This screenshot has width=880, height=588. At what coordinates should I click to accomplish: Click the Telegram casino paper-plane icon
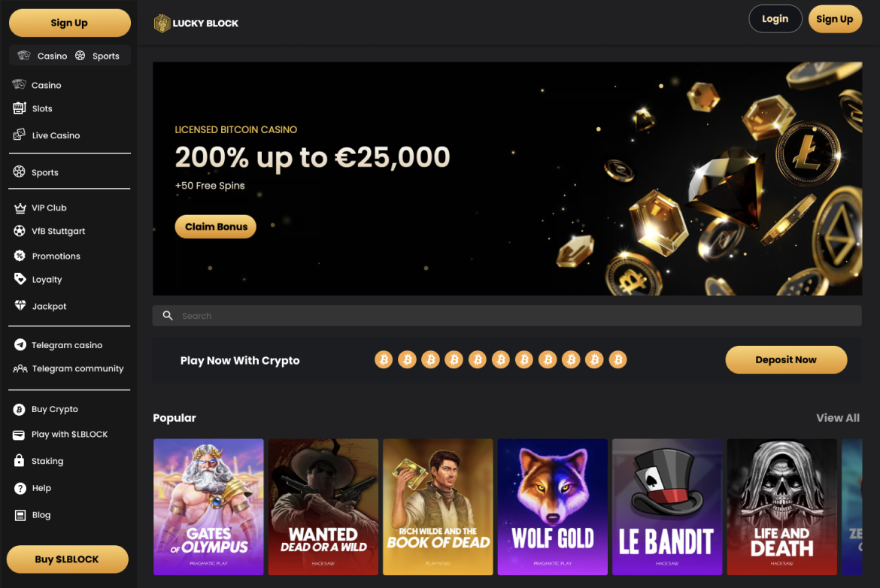[20, 344]
